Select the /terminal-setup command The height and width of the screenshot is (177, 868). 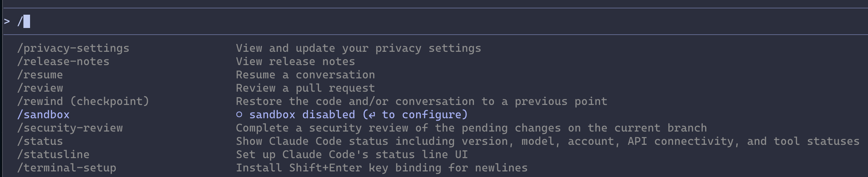pos(66,168)
